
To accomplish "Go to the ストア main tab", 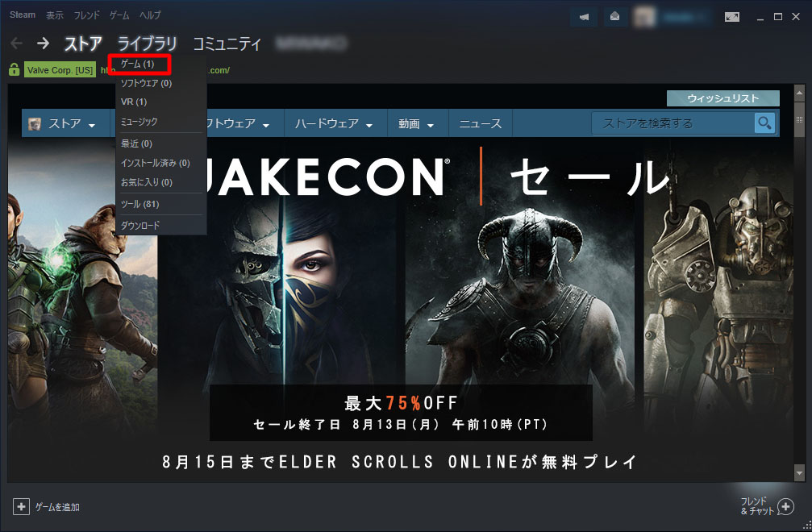I will point(83,44).
